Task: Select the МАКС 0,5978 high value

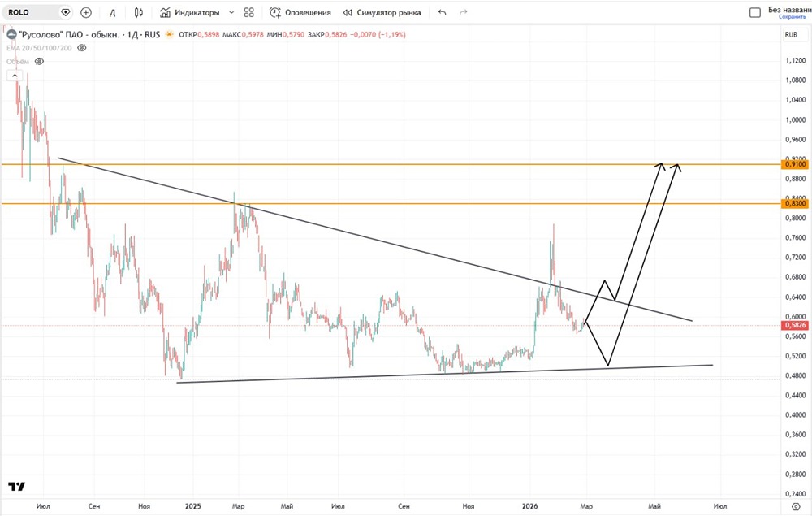Action: [x=243, y=35]
